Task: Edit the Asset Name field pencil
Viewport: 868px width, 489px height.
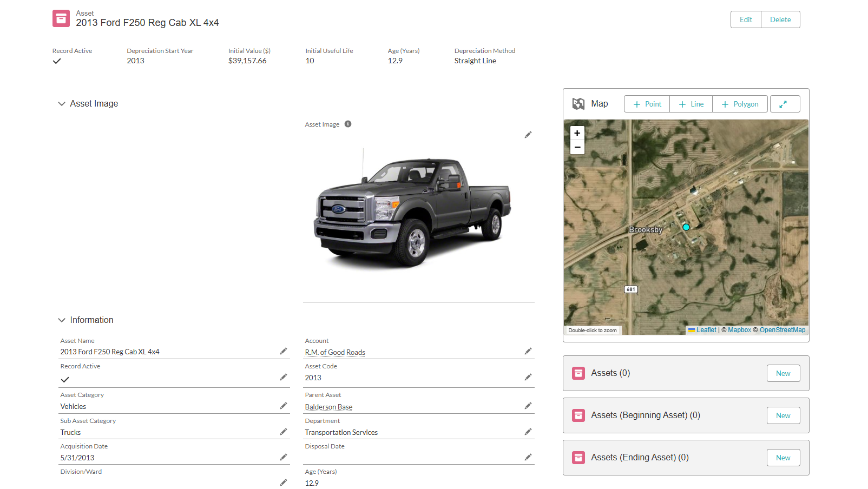Action: 284,351
